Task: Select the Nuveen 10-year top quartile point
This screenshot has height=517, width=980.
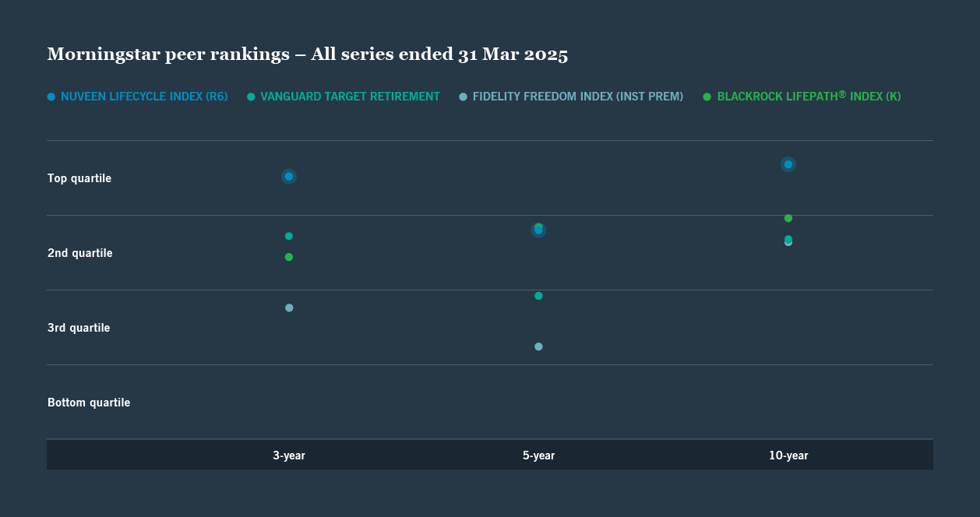Action: pyautogui.click(x=788, y=164)
